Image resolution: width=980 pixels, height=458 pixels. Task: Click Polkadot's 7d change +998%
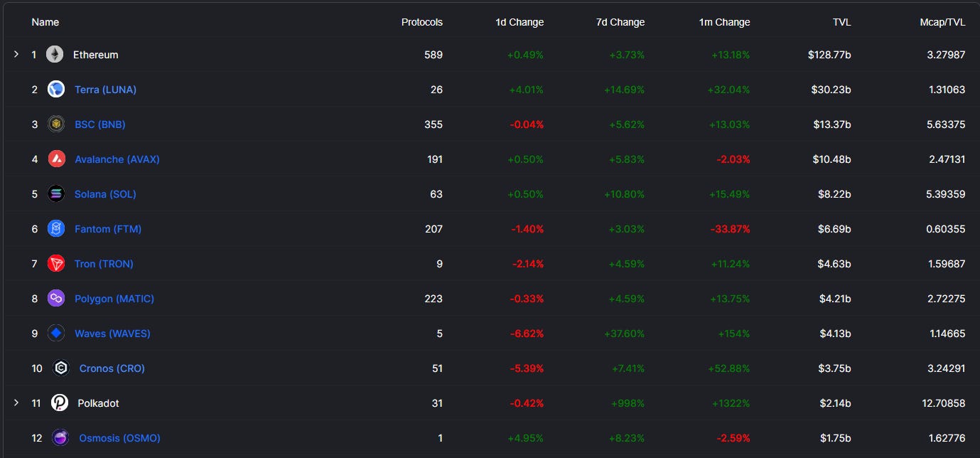point(628,403)
